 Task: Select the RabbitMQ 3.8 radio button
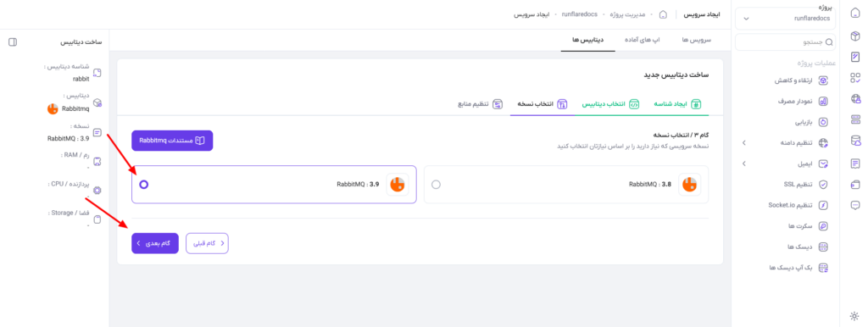tap(437, 184)
